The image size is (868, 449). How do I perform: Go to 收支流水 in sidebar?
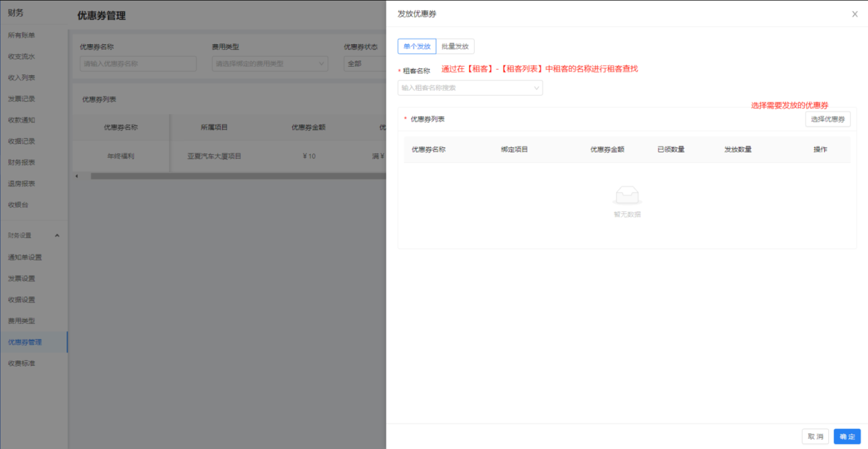21,56
